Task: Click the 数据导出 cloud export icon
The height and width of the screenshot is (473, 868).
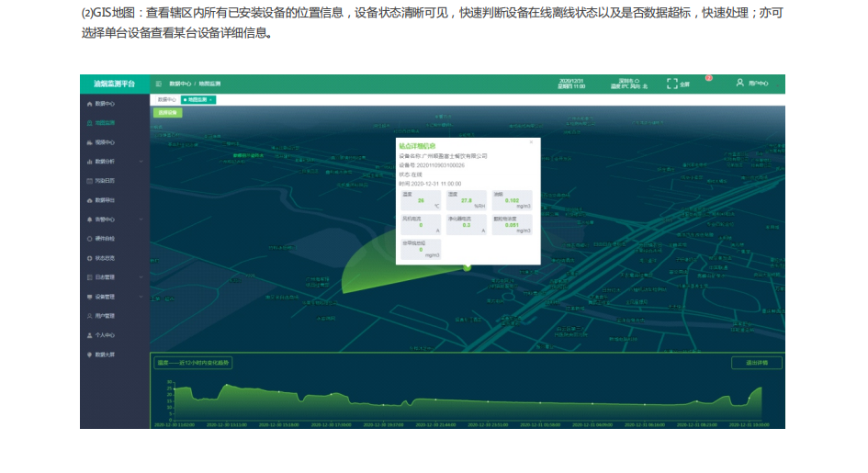Action: click(x=90, y=200)
